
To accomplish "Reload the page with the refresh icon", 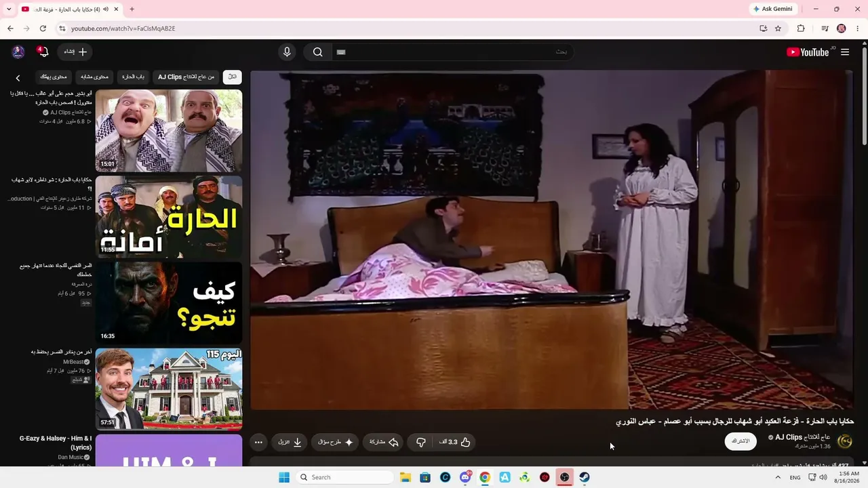I will [x=43, y=28].
